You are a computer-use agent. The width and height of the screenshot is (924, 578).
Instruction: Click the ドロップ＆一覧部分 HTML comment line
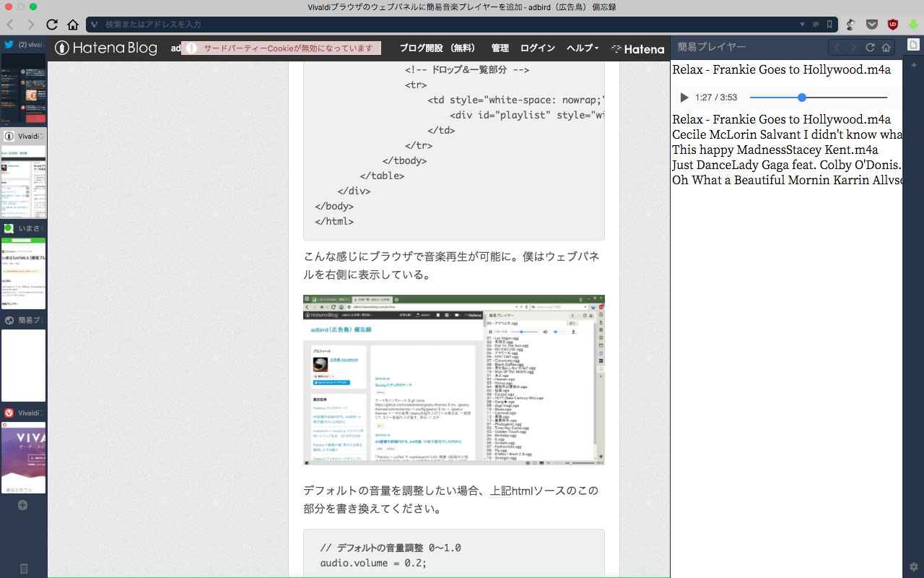467,70
